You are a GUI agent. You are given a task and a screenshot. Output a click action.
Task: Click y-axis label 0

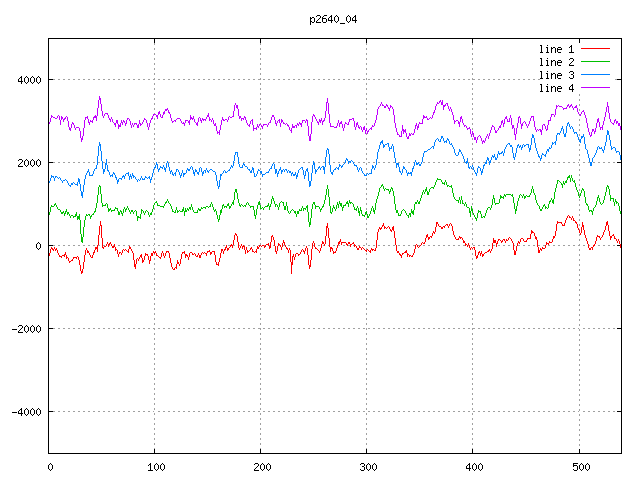click(x=38, y=246)
